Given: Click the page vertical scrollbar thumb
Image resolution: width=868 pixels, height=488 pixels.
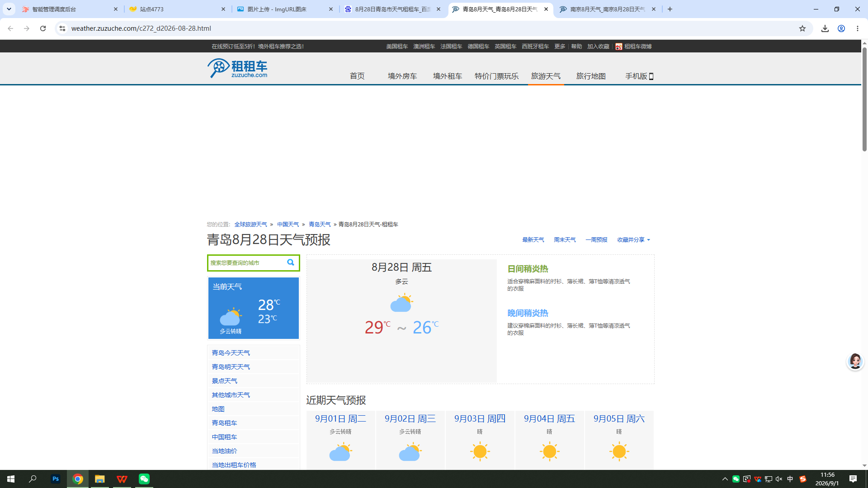Looking at the screenshot, I should pyautogui.click(x=864, y=99).
